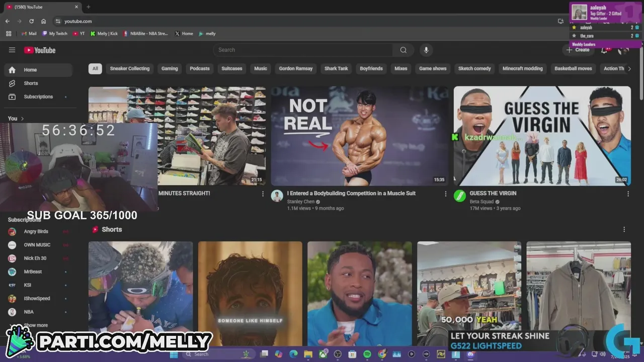Click the YouTube search field
The width and height of the screenshot is (644, 362).
[303, 50]
